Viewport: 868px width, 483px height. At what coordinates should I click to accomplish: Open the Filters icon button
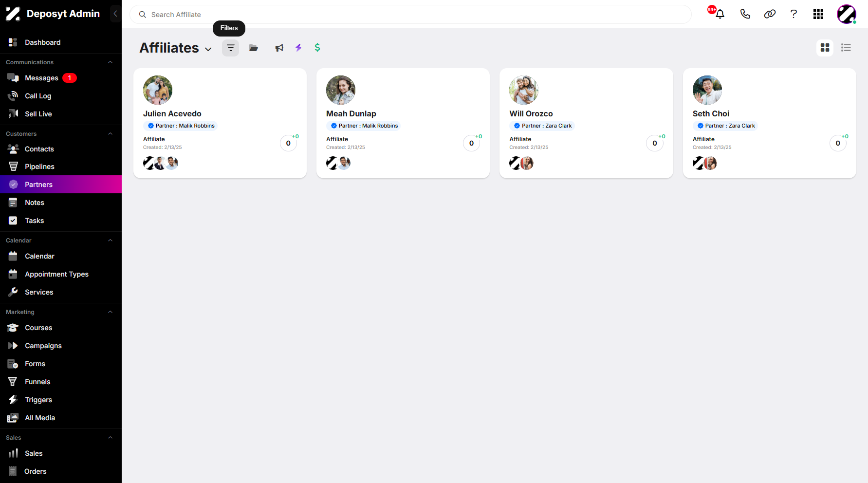230,48
